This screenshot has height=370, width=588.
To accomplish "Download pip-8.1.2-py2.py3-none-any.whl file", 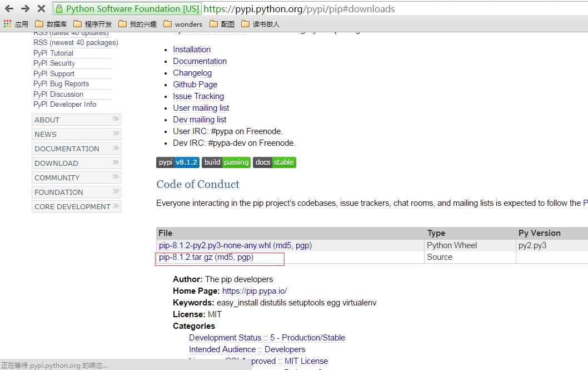I will (215, 245).
